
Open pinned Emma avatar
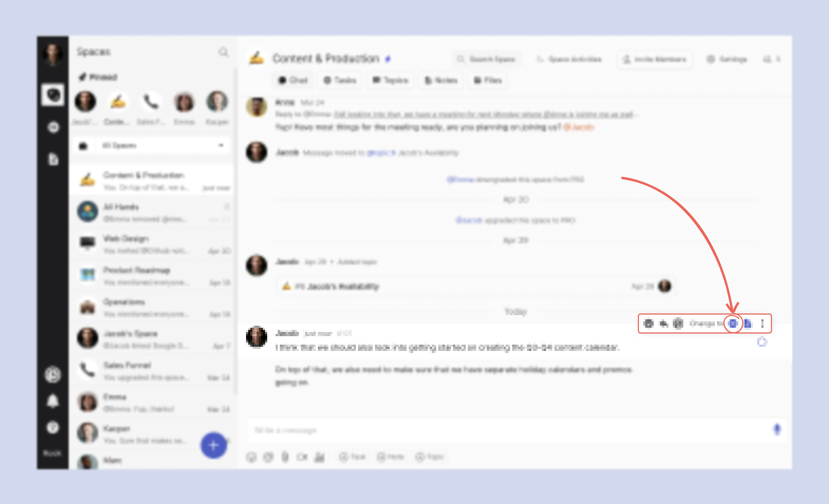(184, 101)
